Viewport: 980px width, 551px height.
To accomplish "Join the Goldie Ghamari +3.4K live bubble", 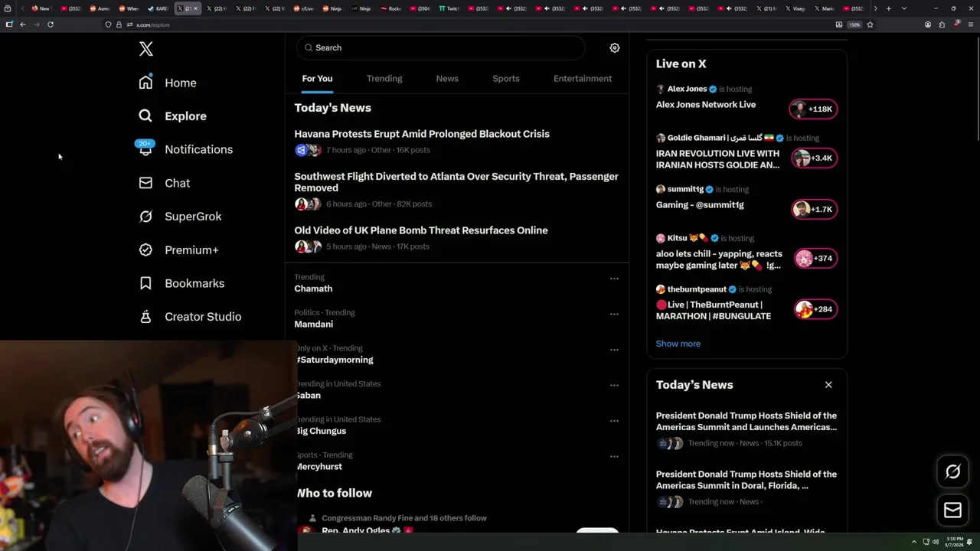I will pyautogui.click(x=813, y=158).
